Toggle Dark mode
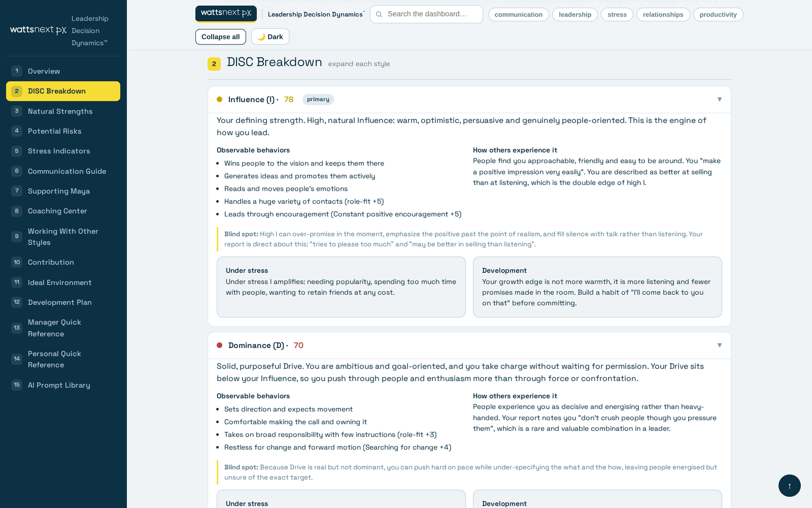812x508 pixels. [x=270, y=37]
